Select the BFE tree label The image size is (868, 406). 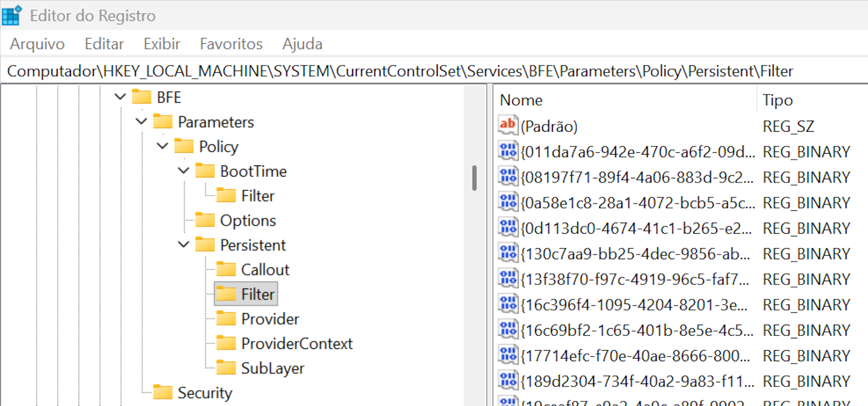(169, 97)
